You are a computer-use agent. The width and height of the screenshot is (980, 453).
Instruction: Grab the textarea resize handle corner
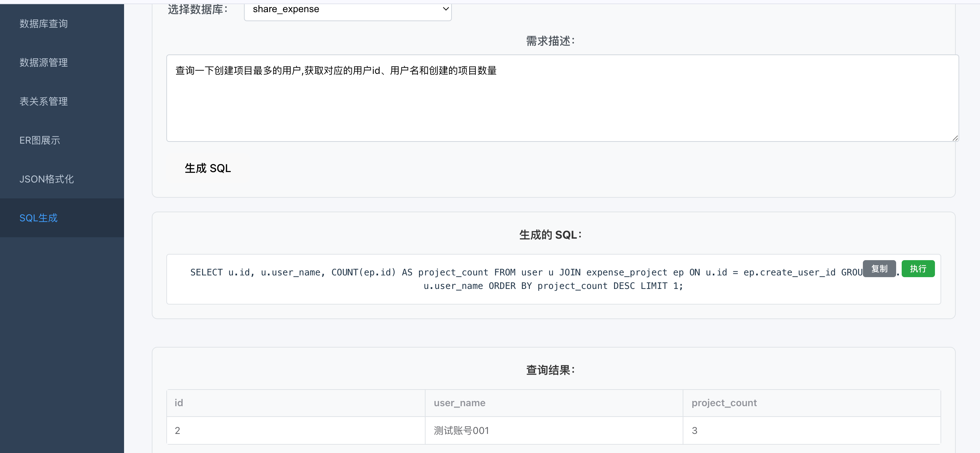point(955,138)
